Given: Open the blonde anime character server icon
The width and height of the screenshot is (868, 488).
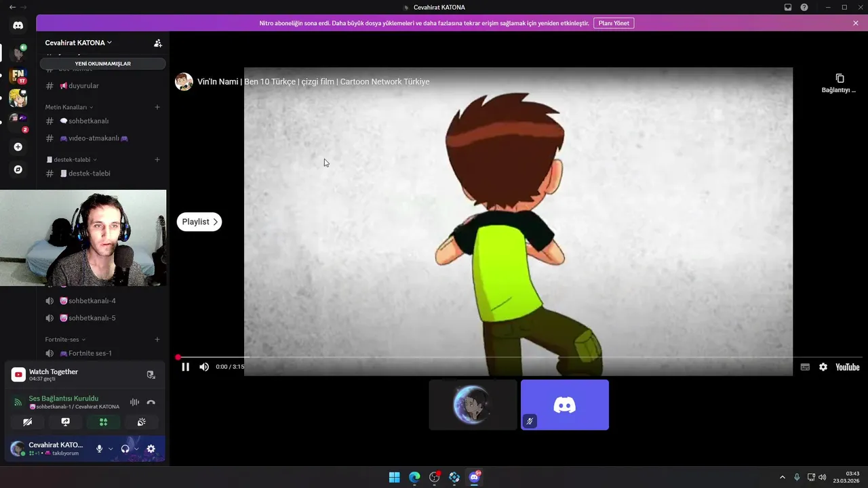Looking at the screenshot, I should click(18, 98).
